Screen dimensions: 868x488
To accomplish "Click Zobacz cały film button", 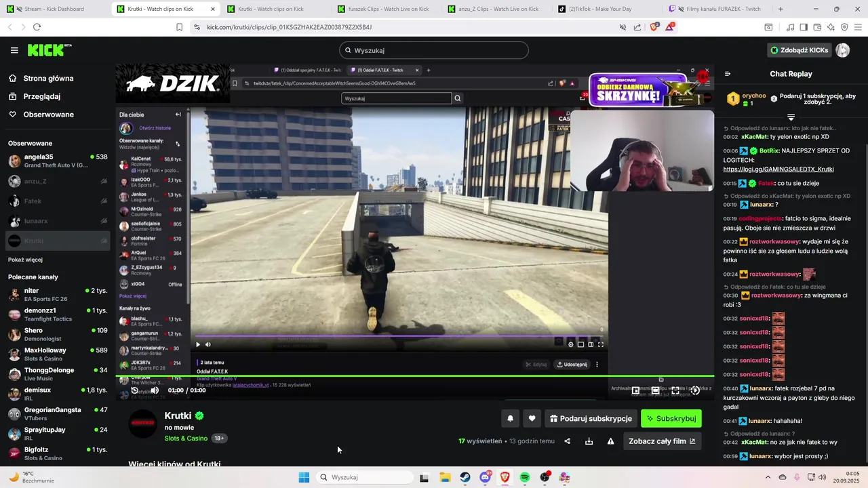I will 662,441.
